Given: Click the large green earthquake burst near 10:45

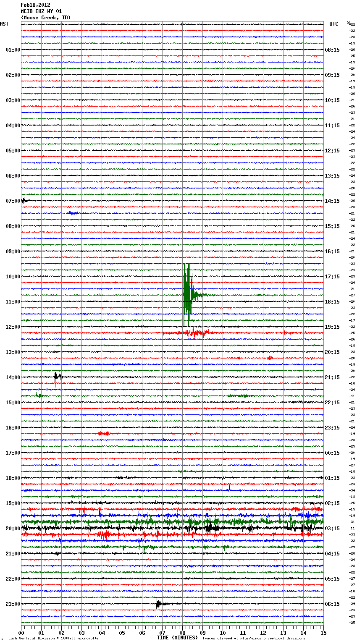Looking at the screenshot, I should point(188,295).
